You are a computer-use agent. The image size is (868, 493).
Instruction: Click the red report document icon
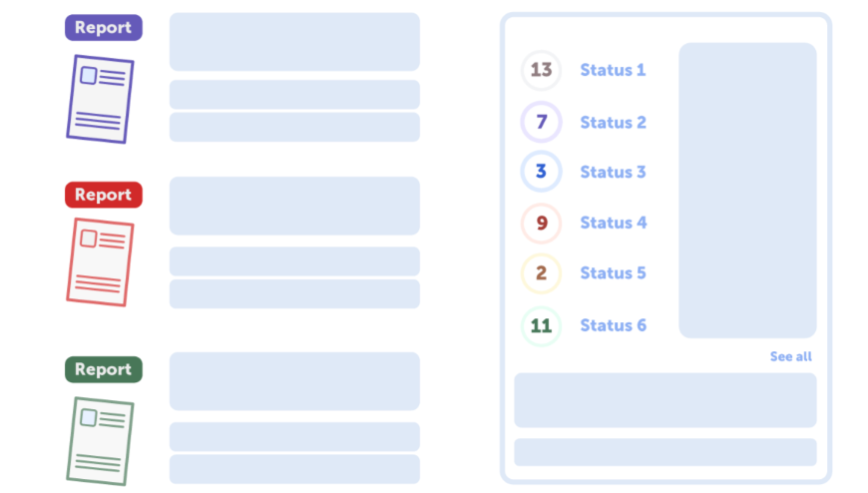coord(100,261)
